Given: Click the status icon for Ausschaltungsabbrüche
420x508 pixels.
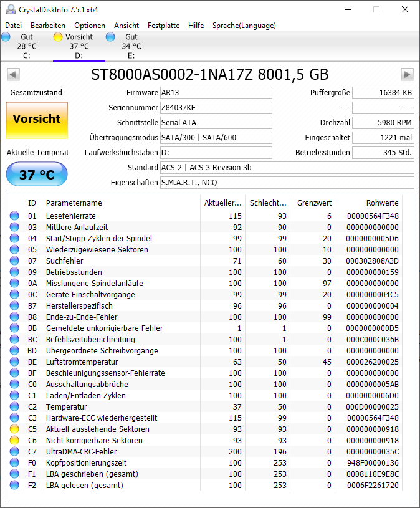Looking at the screenshot, I should click(14, 384).
